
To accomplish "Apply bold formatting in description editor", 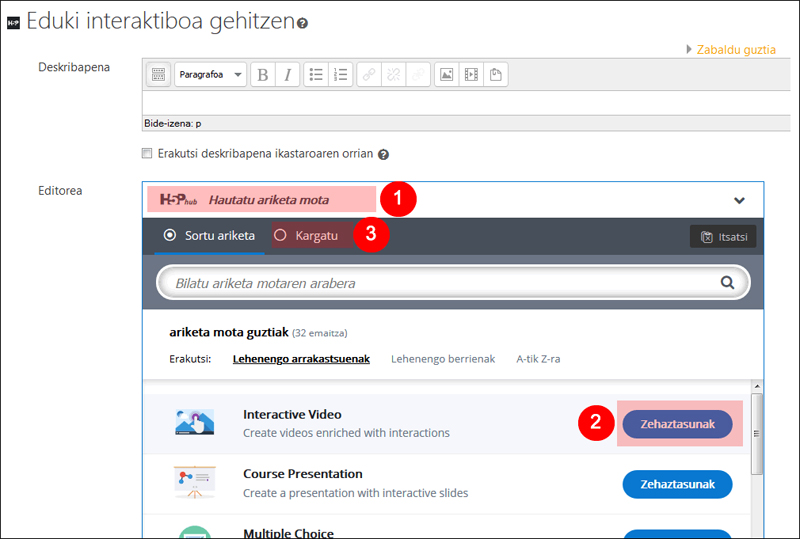I will (263, 75).
